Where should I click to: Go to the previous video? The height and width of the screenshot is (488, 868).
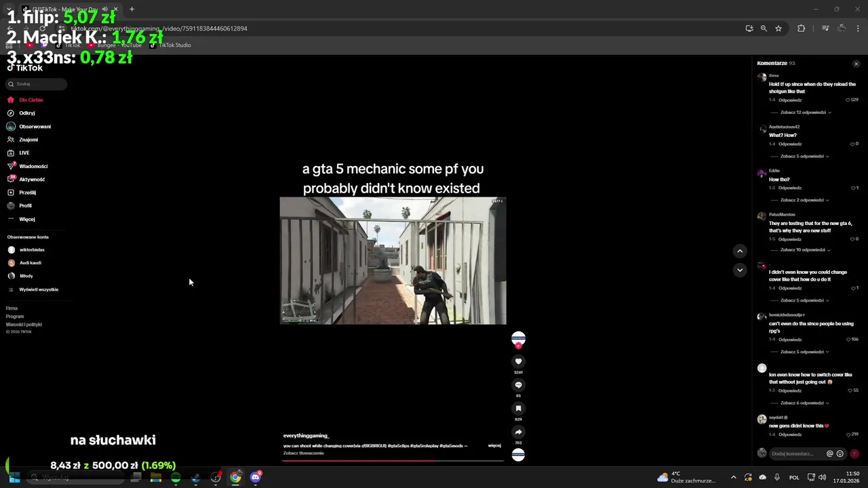coord(740,251)
